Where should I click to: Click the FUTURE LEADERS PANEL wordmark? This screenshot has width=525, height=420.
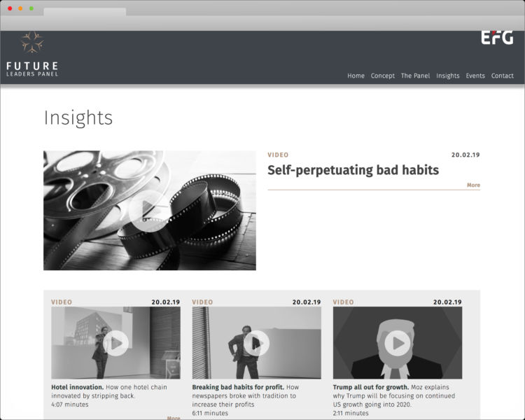pyautogui.click(x=32, y=69)
